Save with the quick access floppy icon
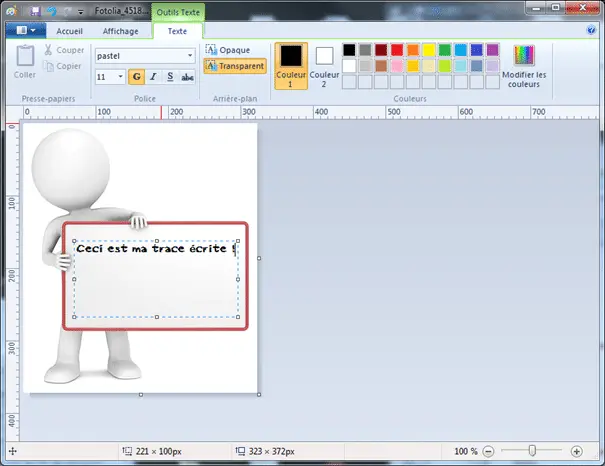The height and width of the screenshot is (466, 605). click(35, 11)
